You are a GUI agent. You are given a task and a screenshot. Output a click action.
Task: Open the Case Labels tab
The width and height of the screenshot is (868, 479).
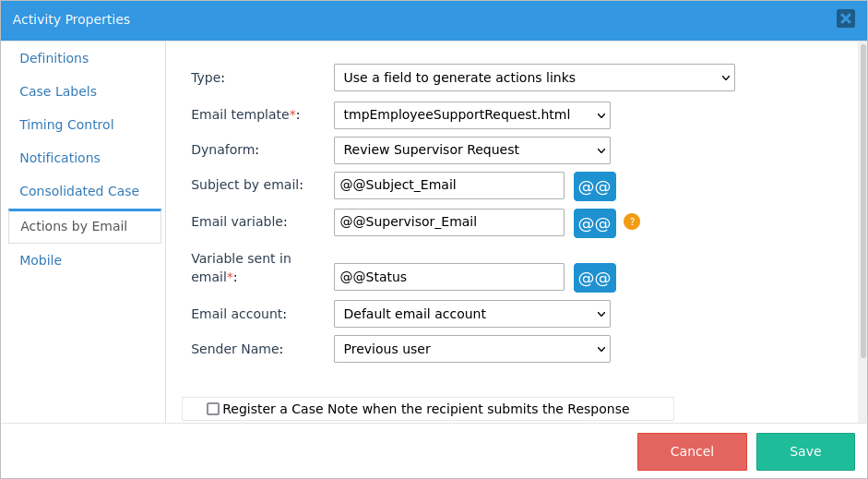[x=58, y=91]
